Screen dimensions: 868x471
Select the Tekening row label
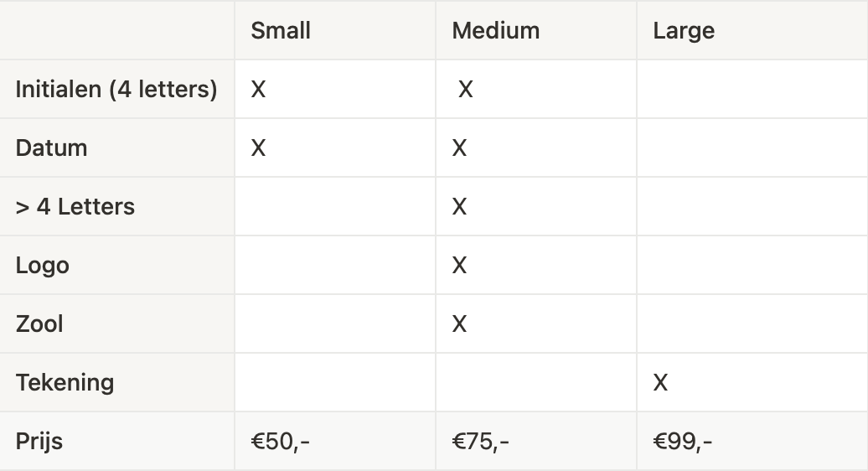pyautogui.click(x=65, y=383)
